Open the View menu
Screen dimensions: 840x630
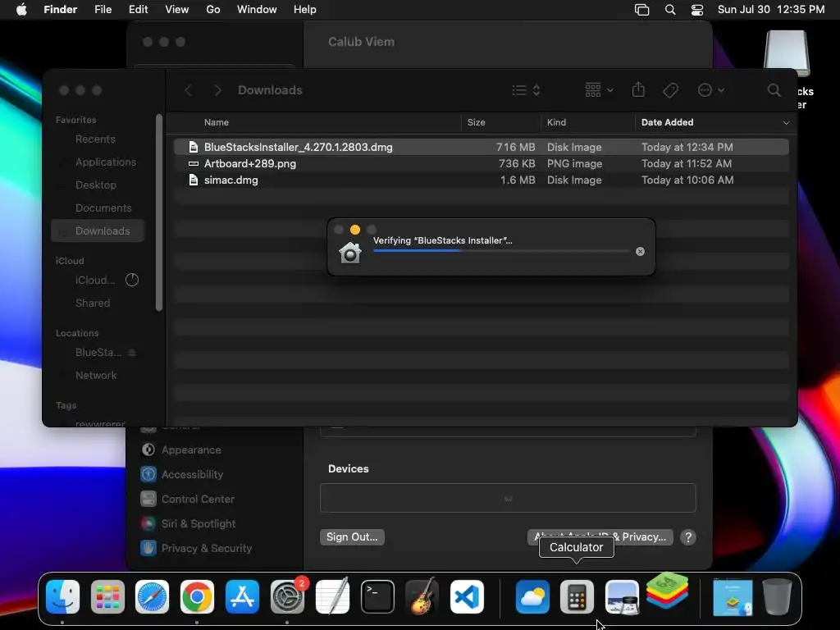point(177,10)
